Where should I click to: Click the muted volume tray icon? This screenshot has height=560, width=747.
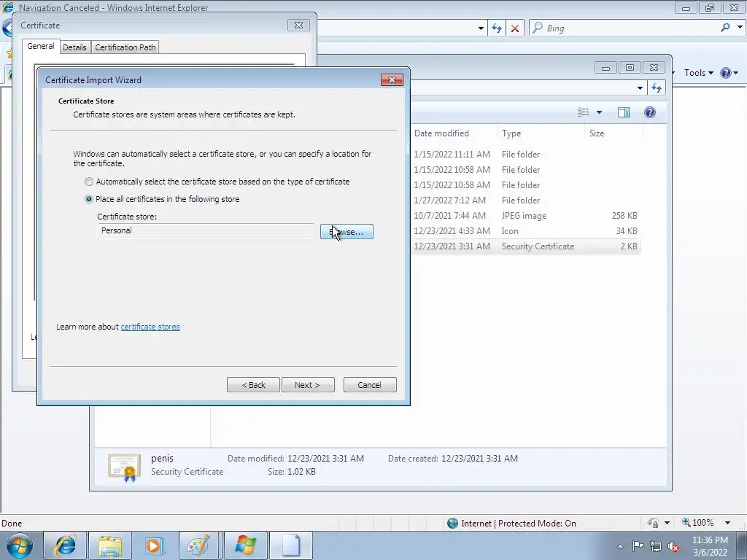(x=673, y=546)
